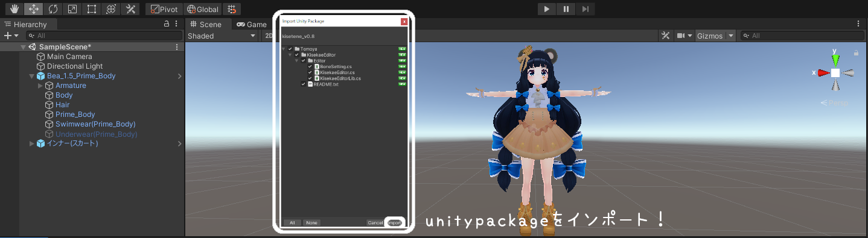Select the Rotate tool
The image size is (868, 238).
click(53, 9)
